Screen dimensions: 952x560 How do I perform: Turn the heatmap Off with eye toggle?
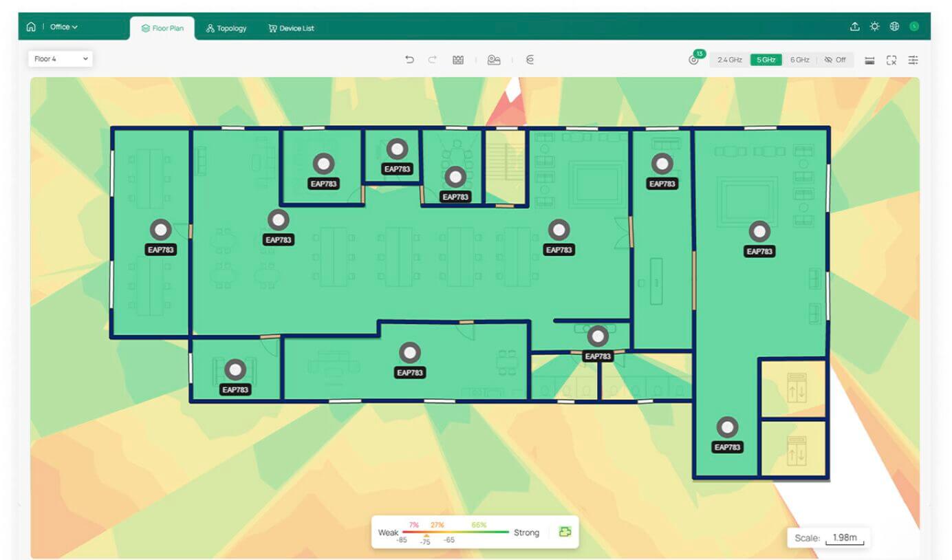click(x=835, y=60)
